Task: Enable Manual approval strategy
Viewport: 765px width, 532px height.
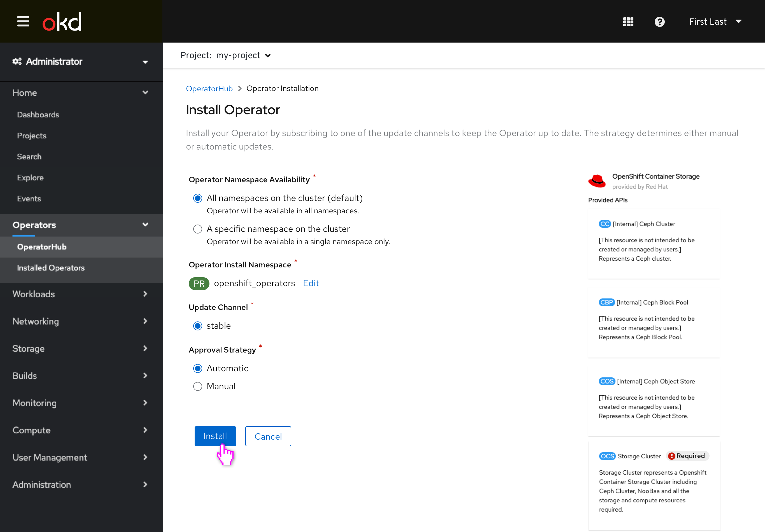Action: [x=198, y=386]
